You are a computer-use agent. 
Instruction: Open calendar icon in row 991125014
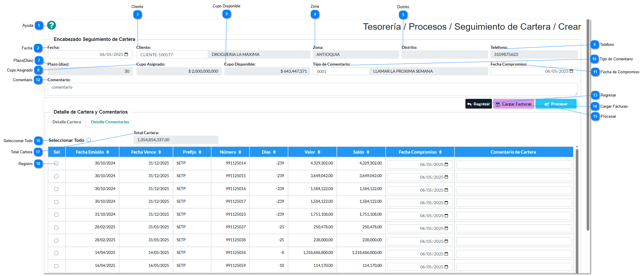click(446, 164)
